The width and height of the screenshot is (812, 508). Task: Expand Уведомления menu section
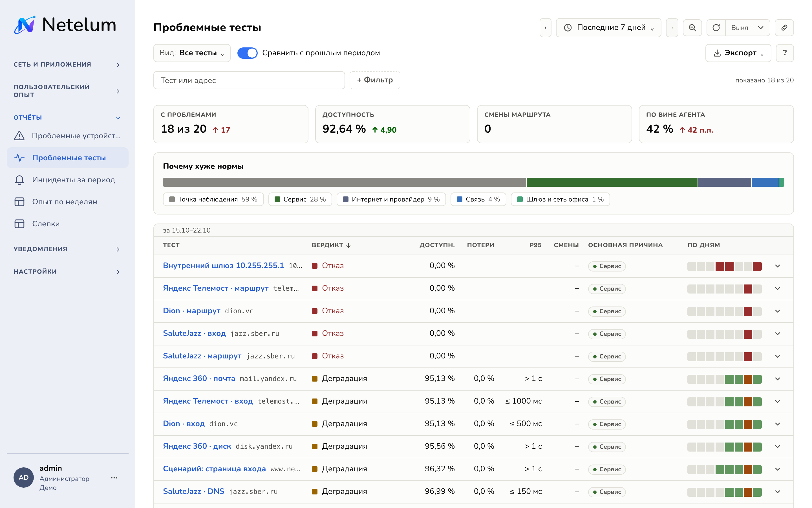coord(67,249)
